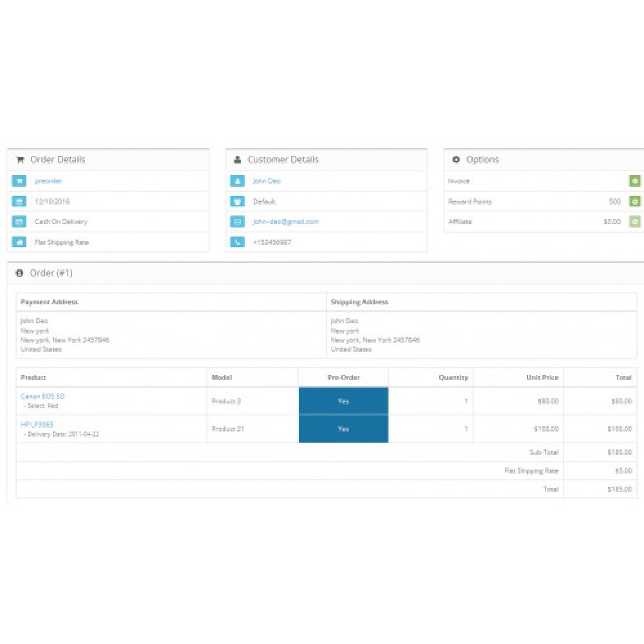Screen dimensions: 644x644
Task: Click the phone icon beside +152456987
Action: 238,242
